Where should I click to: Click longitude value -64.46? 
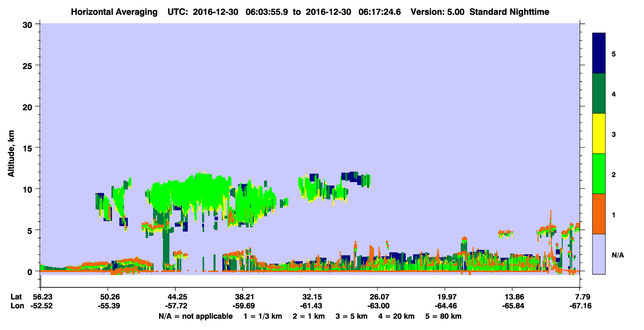click(x=445, y=306)
